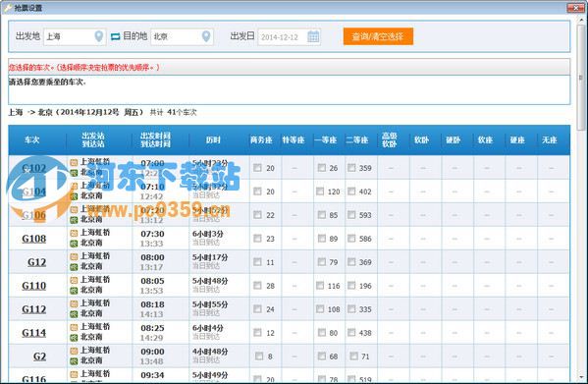
Task: Check second class 335 checkbox for G112
Action: click(x=351, y=309)
